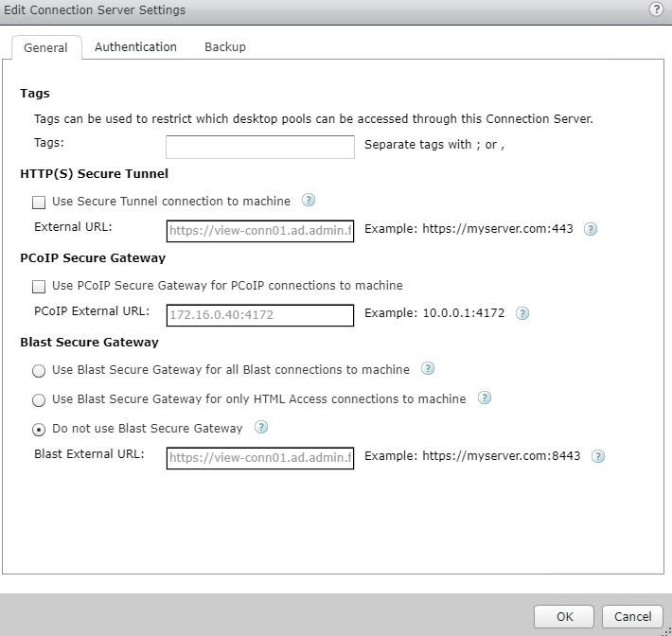Select Do not use Blast Secure Gateway
The image size is (672, 636).
click(39, 429)
